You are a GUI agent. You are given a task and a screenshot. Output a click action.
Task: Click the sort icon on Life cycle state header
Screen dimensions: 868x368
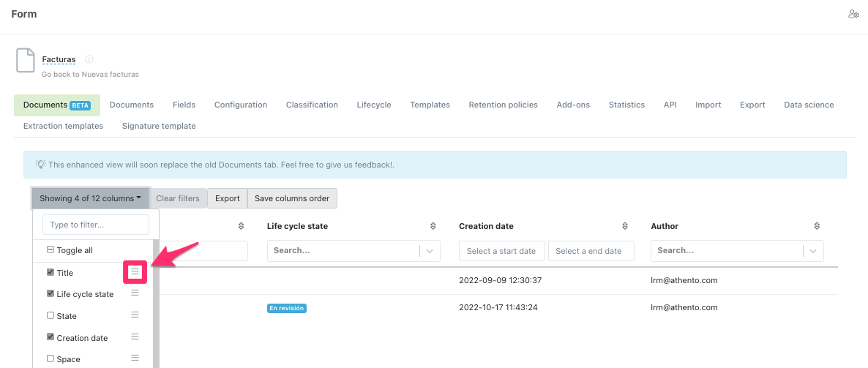(x=433, y=226)
